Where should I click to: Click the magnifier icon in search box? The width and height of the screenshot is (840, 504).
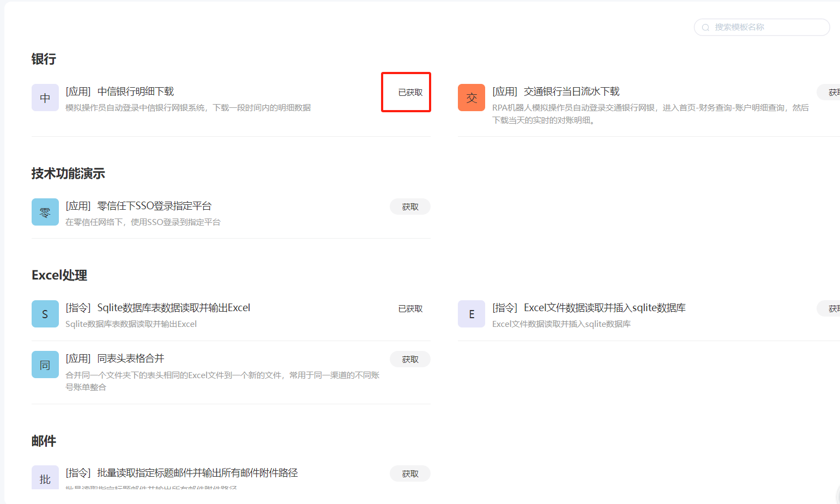(x=705, y=27)
